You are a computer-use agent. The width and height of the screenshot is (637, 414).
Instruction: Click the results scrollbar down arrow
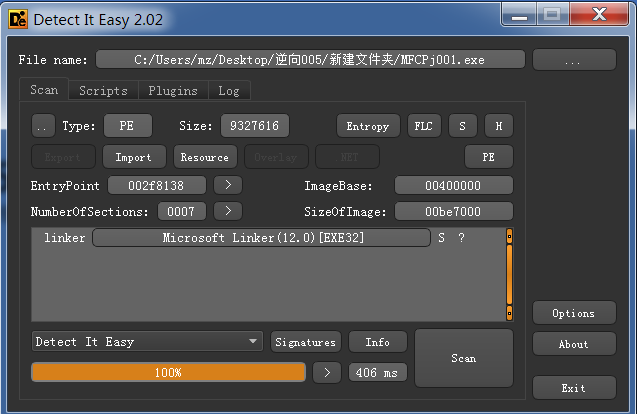point(509,313)
